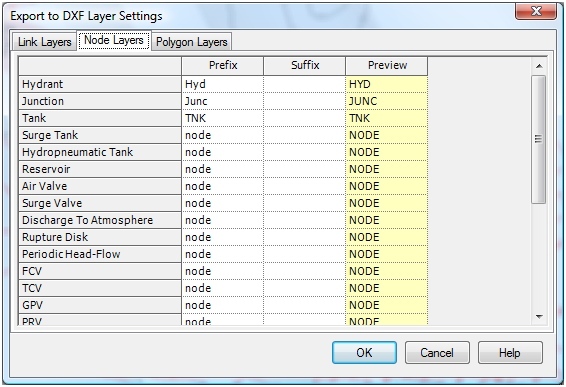Click the Periodic Head-Flow prefix cell

(x=223, y=254)
